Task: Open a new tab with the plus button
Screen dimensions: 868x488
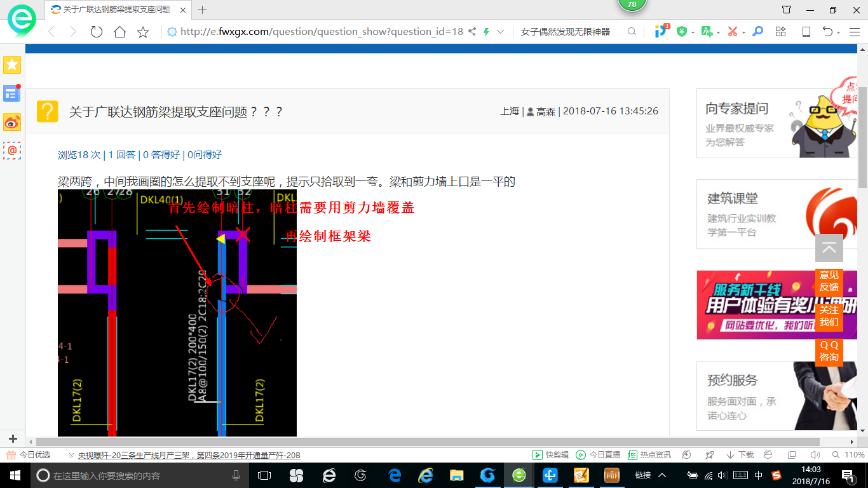Action: (203, 10)
